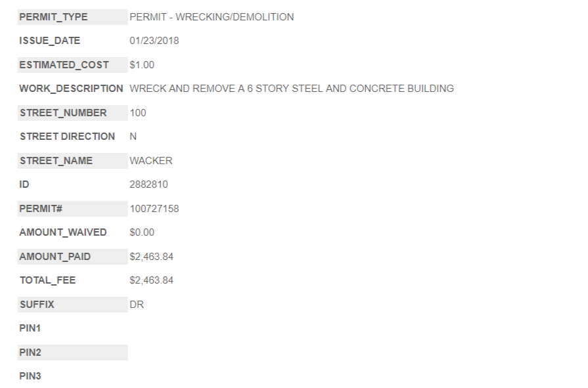Select the ISSUE_DATE label

click(50, 41)
